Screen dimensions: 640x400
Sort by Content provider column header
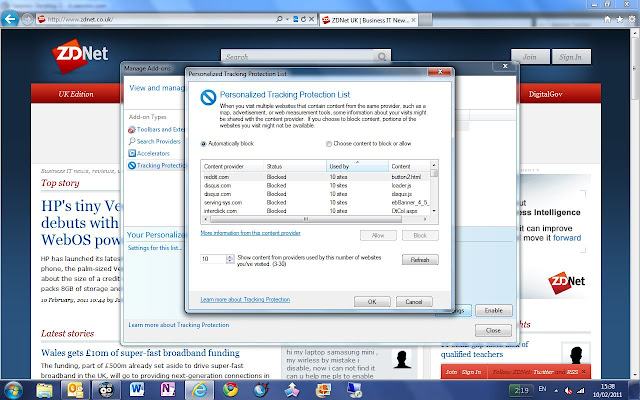pos(232,166)
